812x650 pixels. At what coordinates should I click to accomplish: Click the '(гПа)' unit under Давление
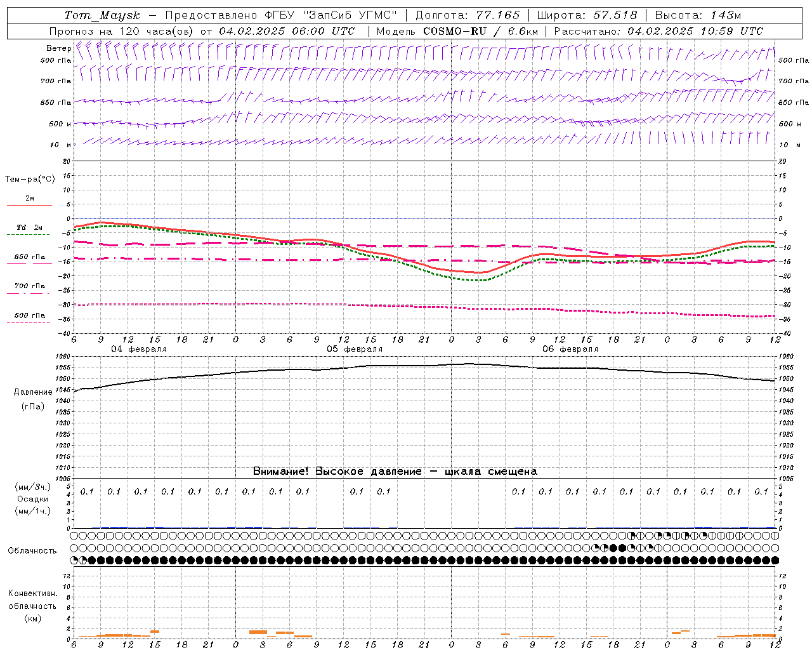pos(33,407)
